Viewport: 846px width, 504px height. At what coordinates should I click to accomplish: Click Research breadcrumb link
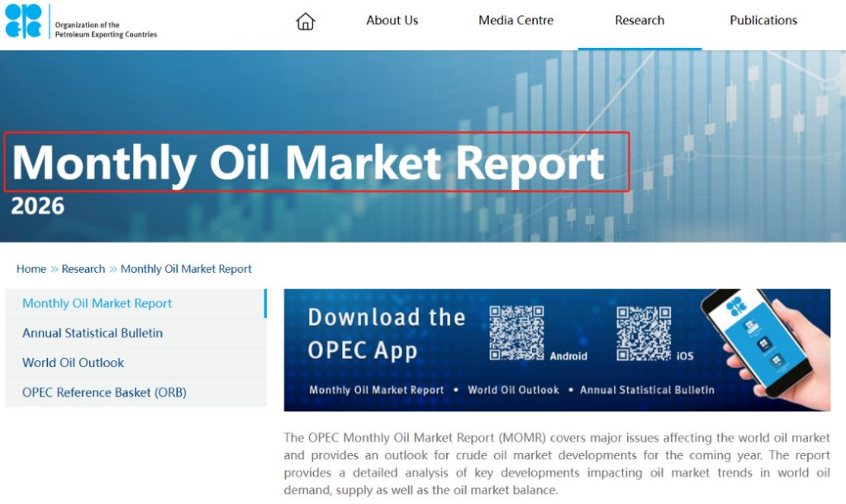83,269
